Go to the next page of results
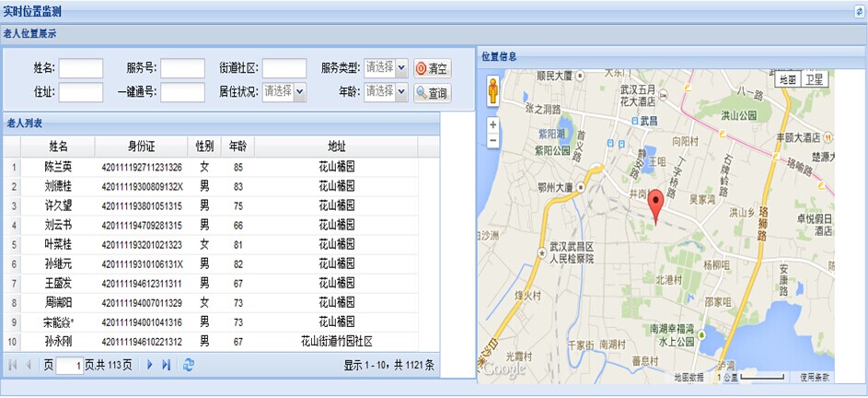Viewport: 868px width, 398px height. pyautogui.click(x=150, y=366)
